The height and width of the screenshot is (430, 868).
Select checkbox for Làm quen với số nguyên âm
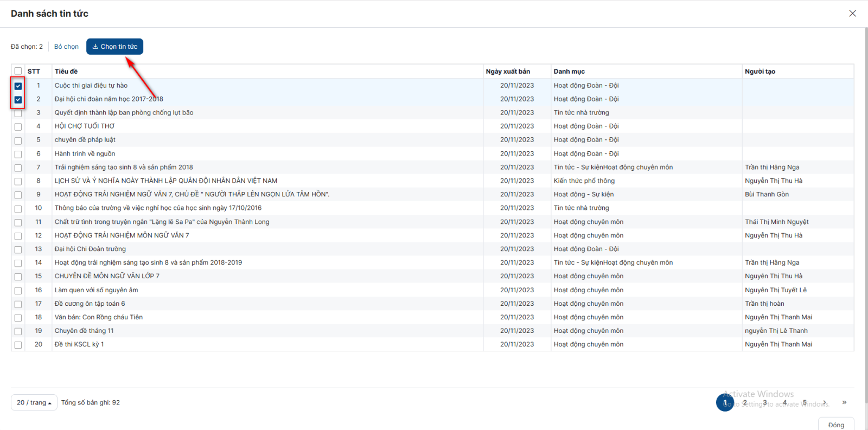point(18,291)
